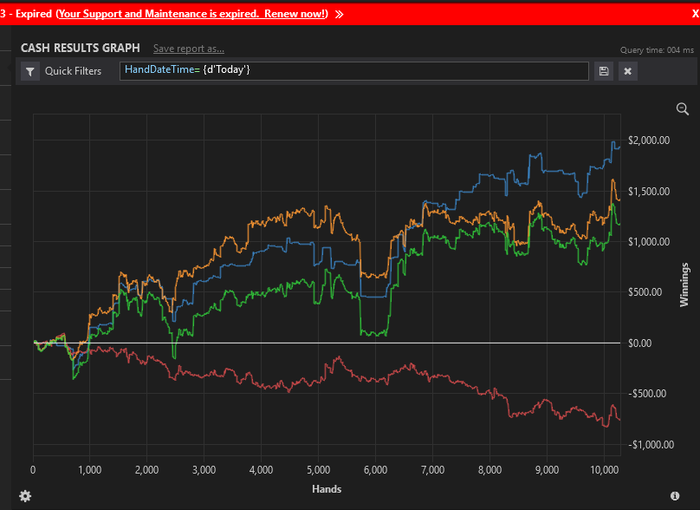Click the magnifier zoom icon on graph

click(x=682, y=109)
